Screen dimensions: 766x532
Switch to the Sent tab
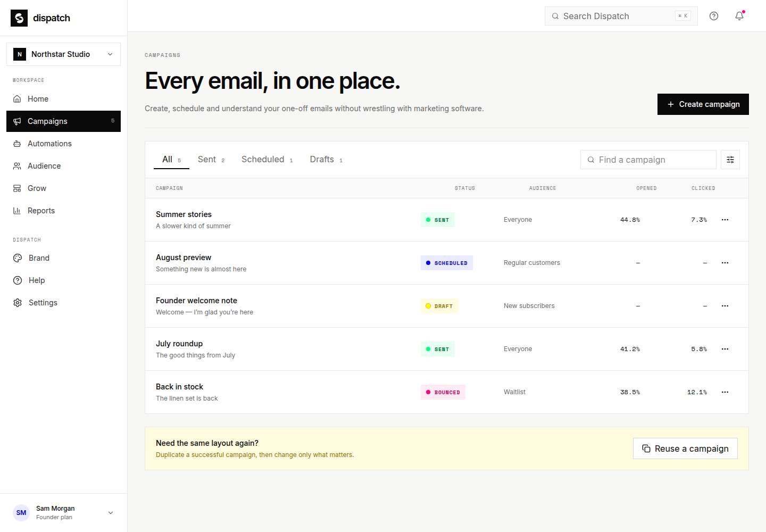tap(211, 160)
